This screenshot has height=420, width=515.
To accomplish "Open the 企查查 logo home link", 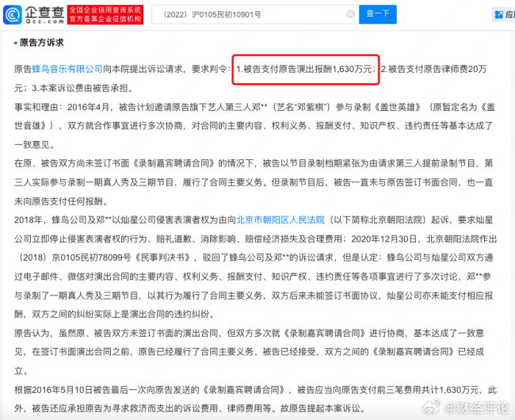I will [x=34, y=14].
